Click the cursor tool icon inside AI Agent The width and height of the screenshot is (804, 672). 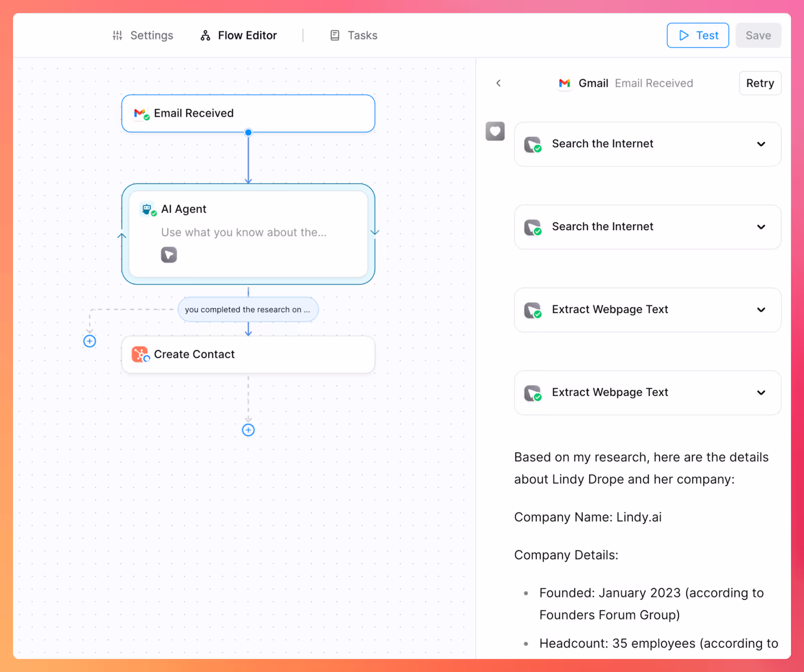[169, 255]
